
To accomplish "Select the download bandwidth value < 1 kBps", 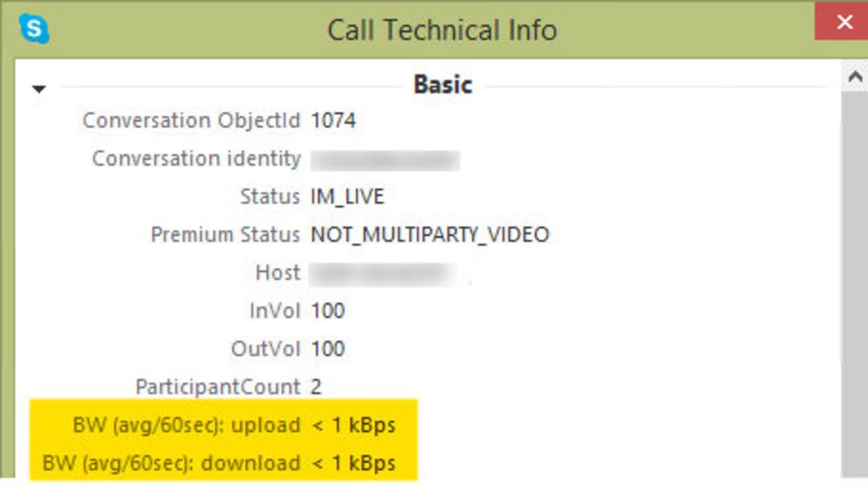I will (354, 463).
